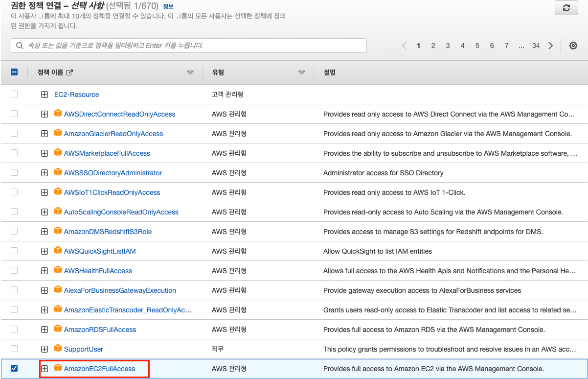
Task: Click the 고객 관리형 type cell
Action: [x=227, y=95]
